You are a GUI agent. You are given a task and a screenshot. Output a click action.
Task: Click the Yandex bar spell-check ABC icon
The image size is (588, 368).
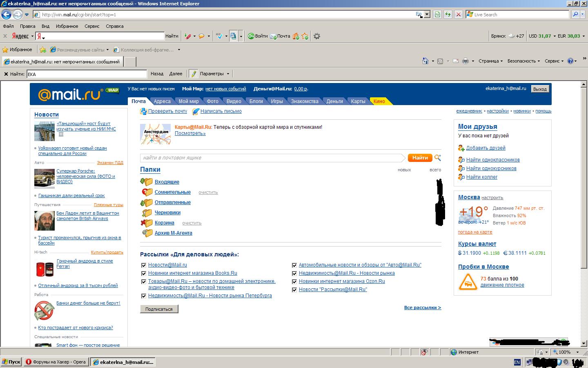coord(219,36)
